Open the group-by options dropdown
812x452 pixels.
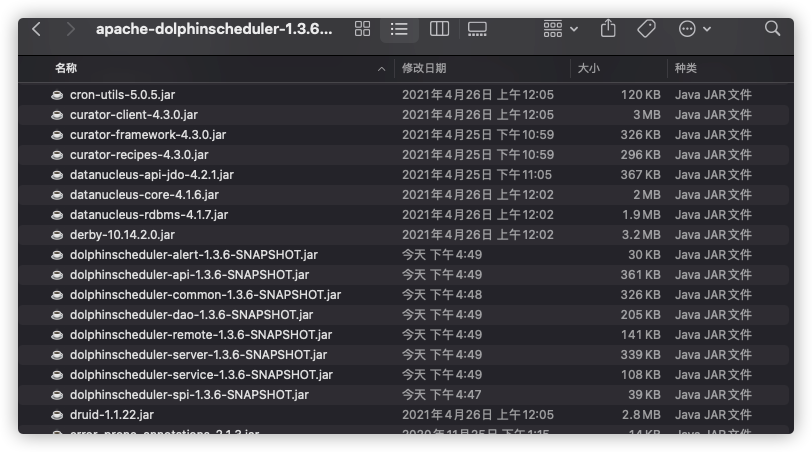pos(560,29)
